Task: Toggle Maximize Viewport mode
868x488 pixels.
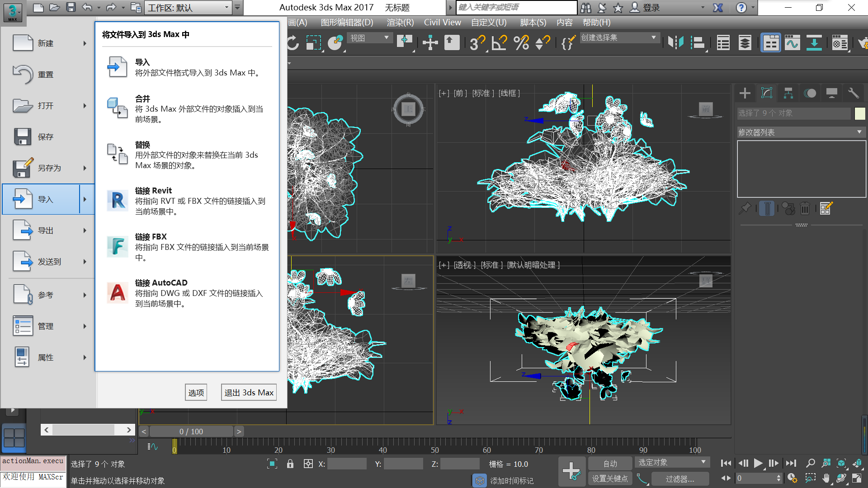Action: coord(858,479)
